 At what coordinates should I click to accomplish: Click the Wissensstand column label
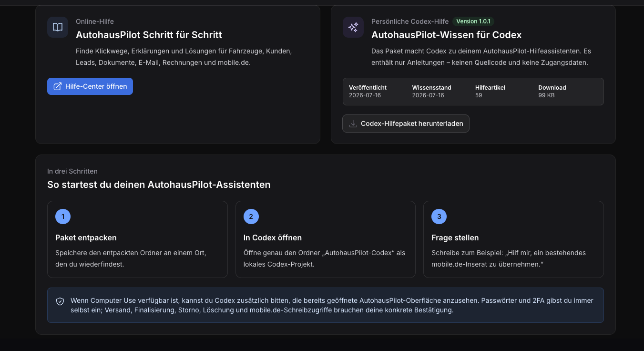[431, 88]
